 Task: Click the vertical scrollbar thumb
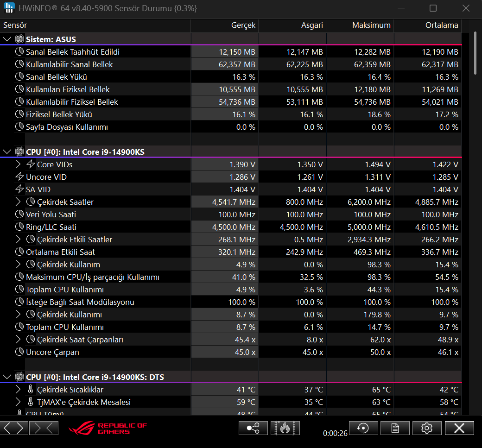click(475, 53)
